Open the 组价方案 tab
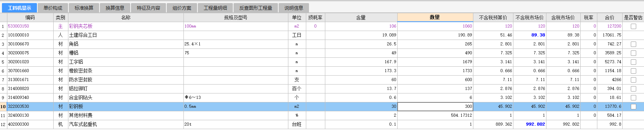The width and height of the screenshot is (644, 140). tap(182, 8)
